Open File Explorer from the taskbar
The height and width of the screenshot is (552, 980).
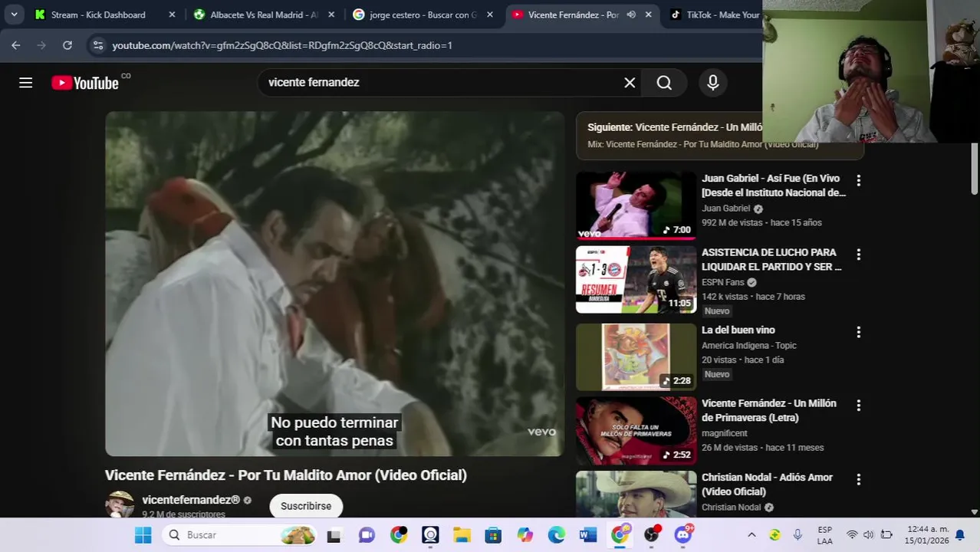[462, 535]
